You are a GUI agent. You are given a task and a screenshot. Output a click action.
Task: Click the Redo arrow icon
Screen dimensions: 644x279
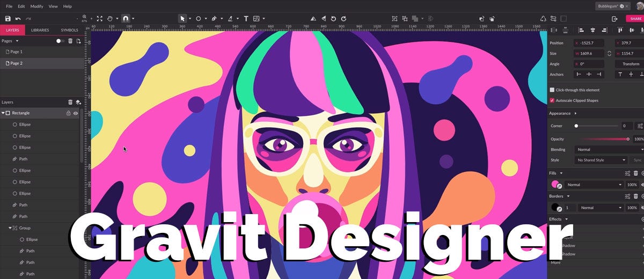click(28, 18)
